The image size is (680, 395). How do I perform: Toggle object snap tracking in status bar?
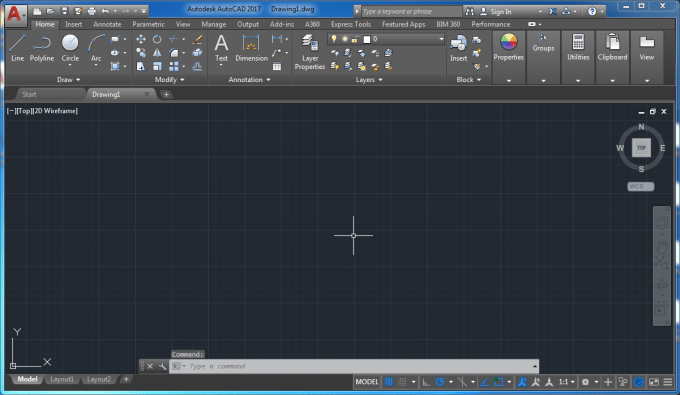[484, 382]
